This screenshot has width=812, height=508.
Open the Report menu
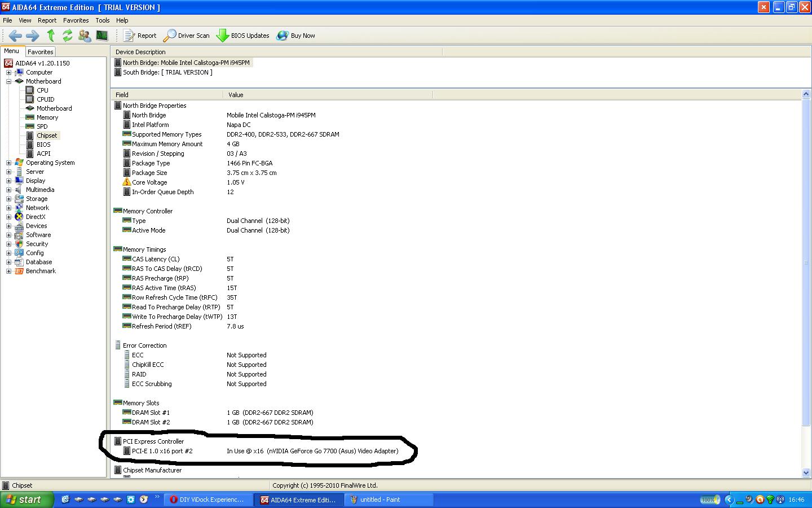click(x=47, y=20)
